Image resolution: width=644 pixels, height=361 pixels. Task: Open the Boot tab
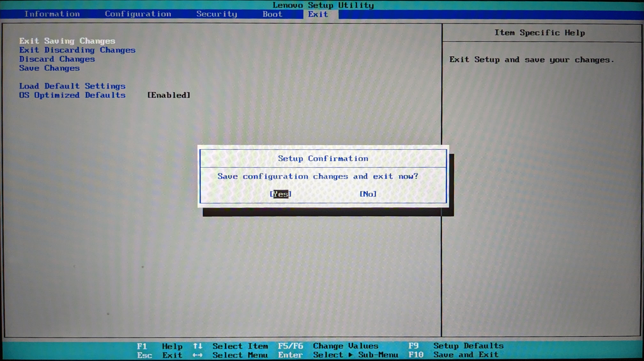[272, 14]
